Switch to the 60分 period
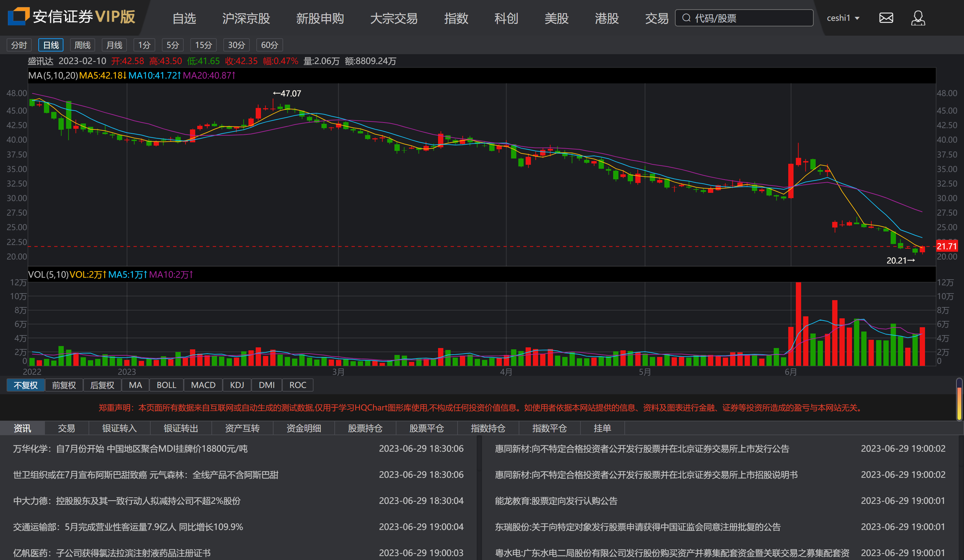 tap(269, 45)
